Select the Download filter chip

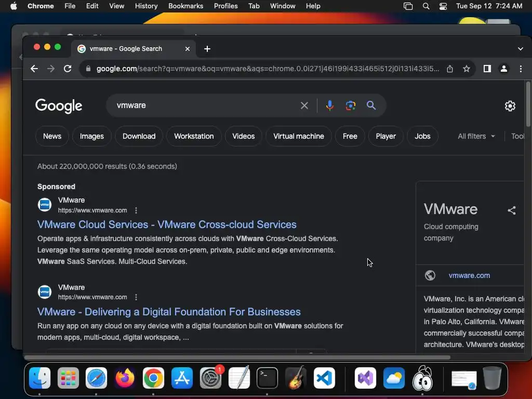[139, 137]
